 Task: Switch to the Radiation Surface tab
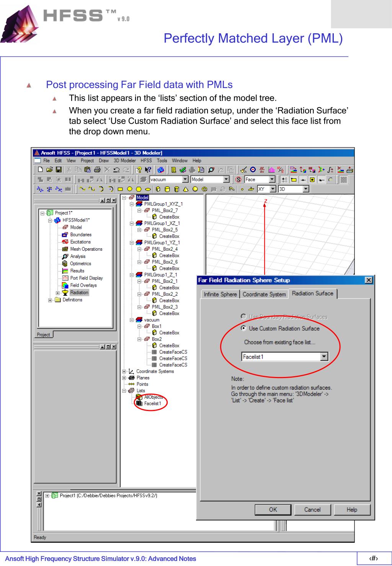(x=312, y=294)
